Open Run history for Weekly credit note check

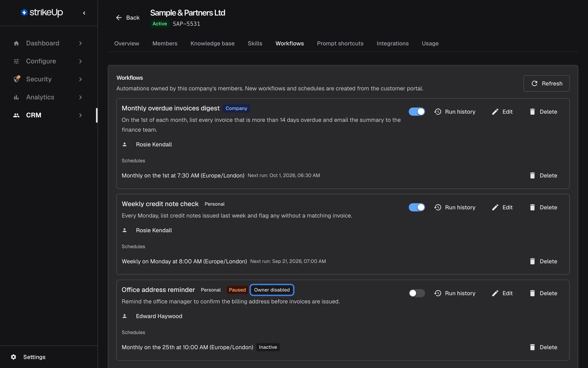click(455, 207)
